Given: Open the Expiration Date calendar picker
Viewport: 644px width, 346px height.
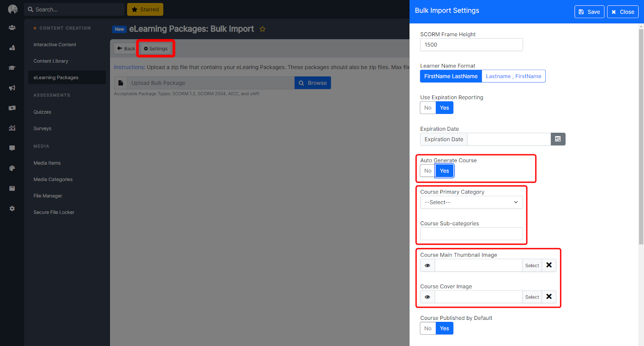Looking at the screenshot, I should pyautogui.click(x=558, y=139).
